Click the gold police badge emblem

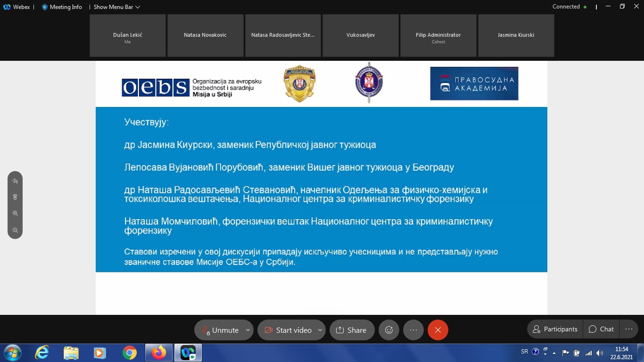299,83
